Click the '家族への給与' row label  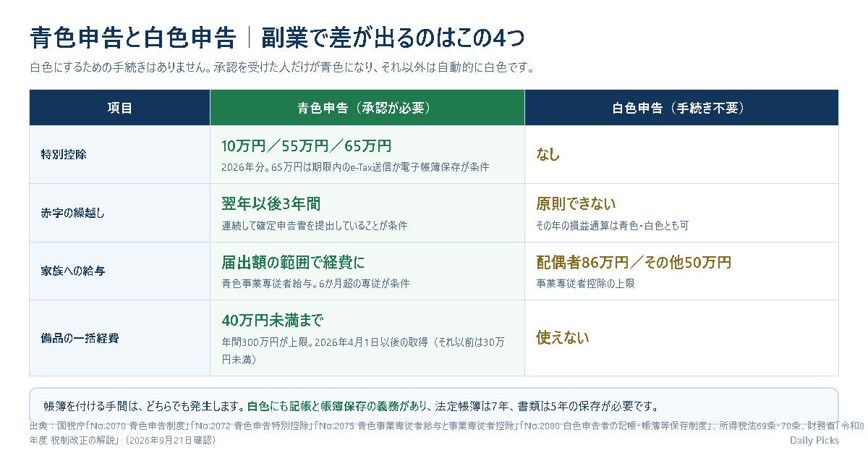[73, 271]
